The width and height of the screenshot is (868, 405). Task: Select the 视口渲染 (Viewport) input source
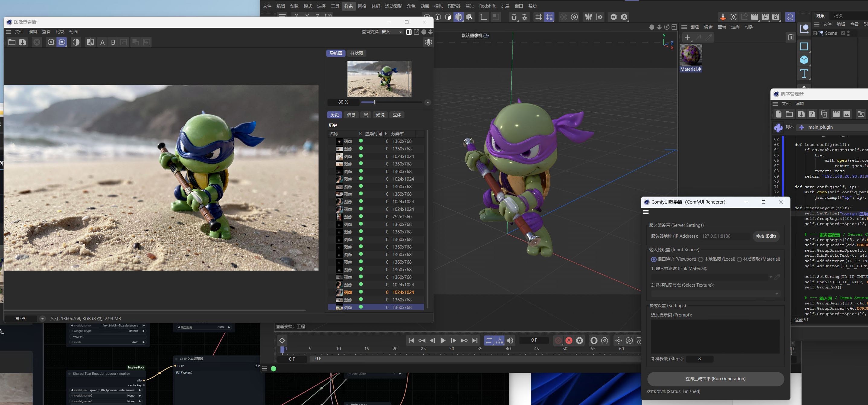pyautogui.click(x=654, y=259)
